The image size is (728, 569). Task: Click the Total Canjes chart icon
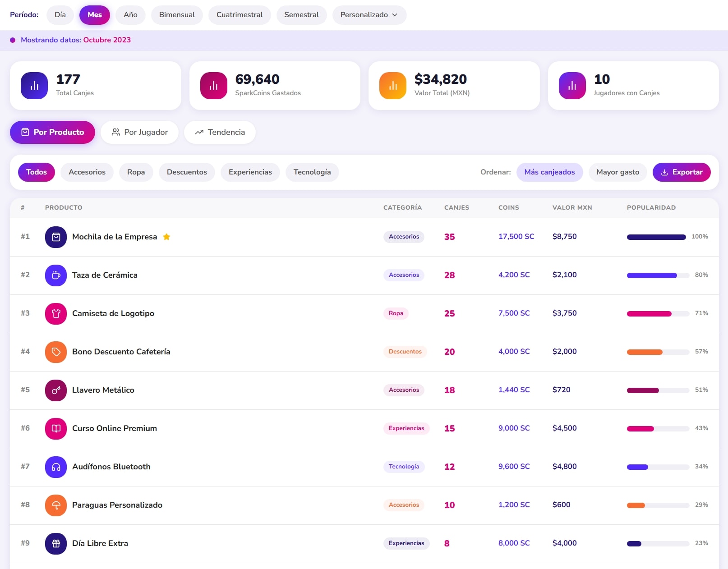34,86
